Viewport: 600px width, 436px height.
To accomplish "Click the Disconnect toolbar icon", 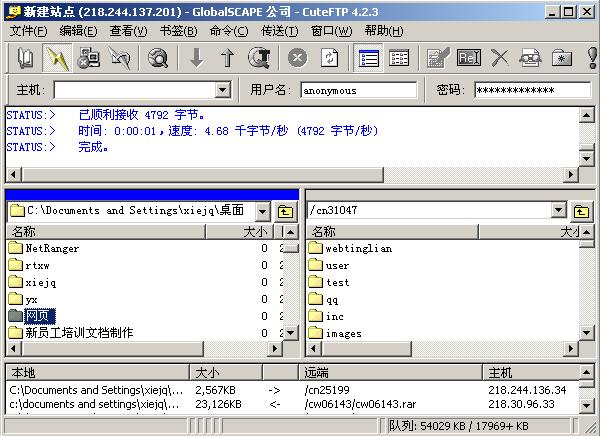I will 121,58.
